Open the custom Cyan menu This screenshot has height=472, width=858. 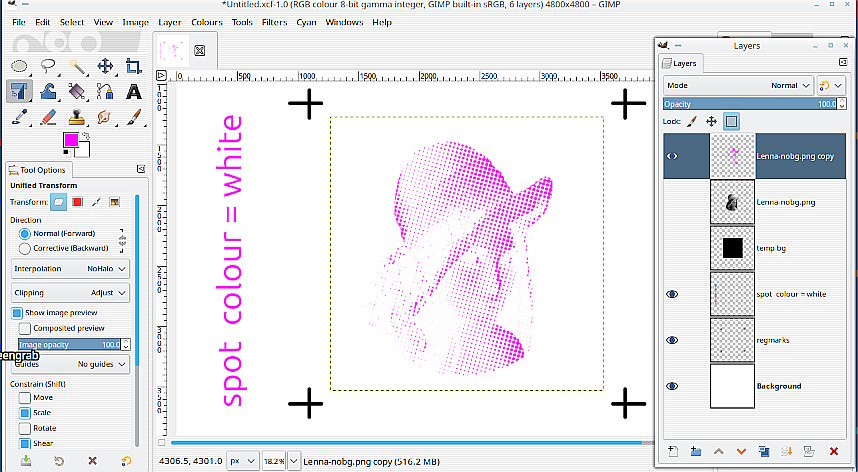[x=306, y=22]
